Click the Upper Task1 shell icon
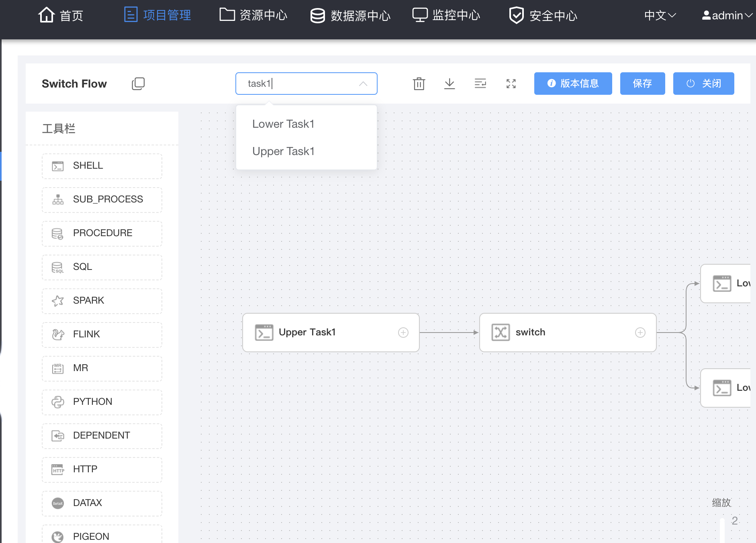The image size is (756, 543). 264,333
